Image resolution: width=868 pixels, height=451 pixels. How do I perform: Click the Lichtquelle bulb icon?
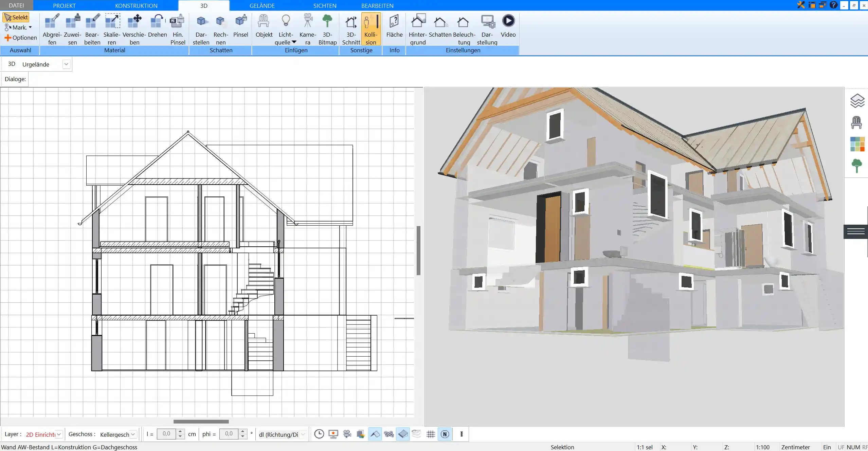click(x=286, y=21)
